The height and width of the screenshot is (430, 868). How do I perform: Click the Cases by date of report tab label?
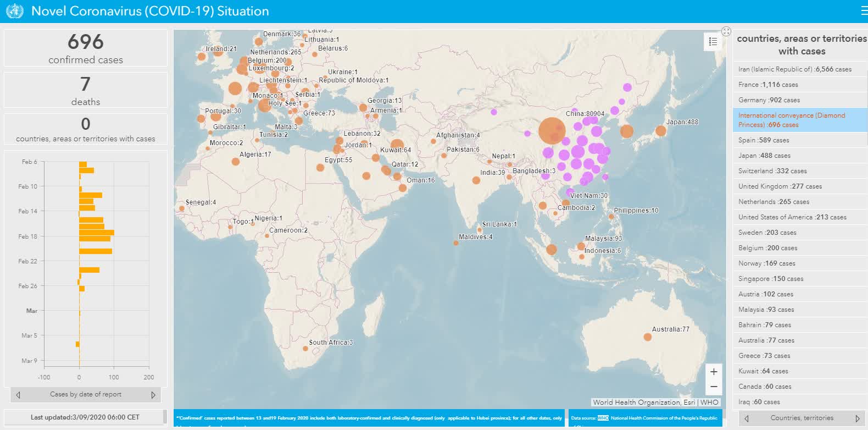tap(86, 394)
